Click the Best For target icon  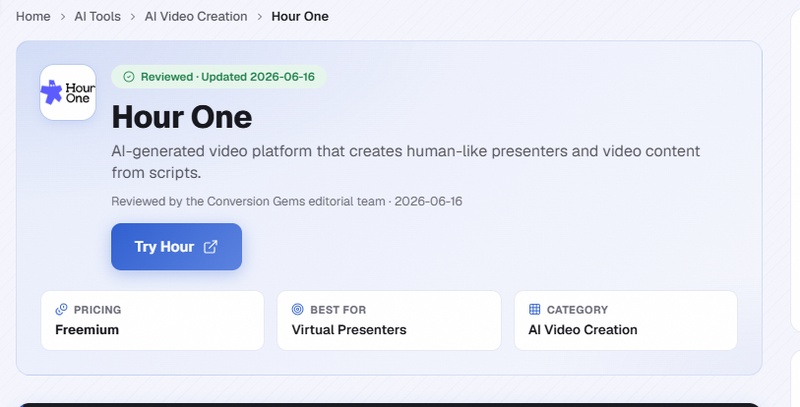(297, 309)
